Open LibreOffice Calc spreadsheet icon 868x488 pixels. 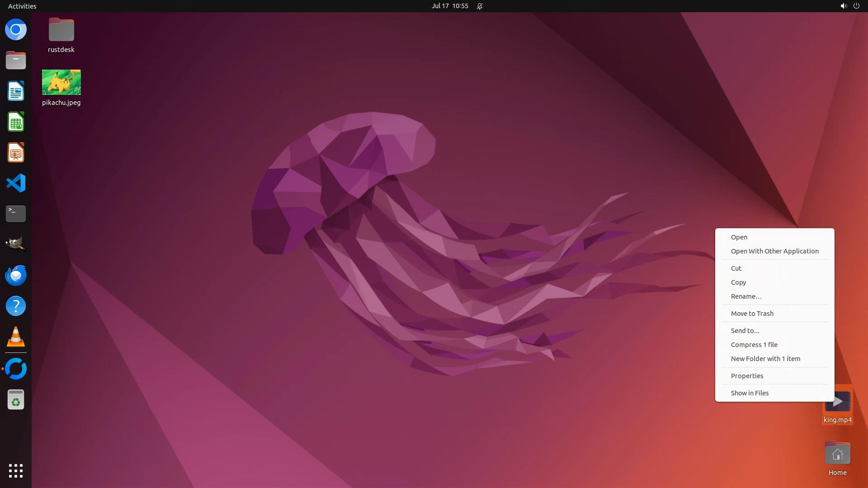[x=16, y=122]
